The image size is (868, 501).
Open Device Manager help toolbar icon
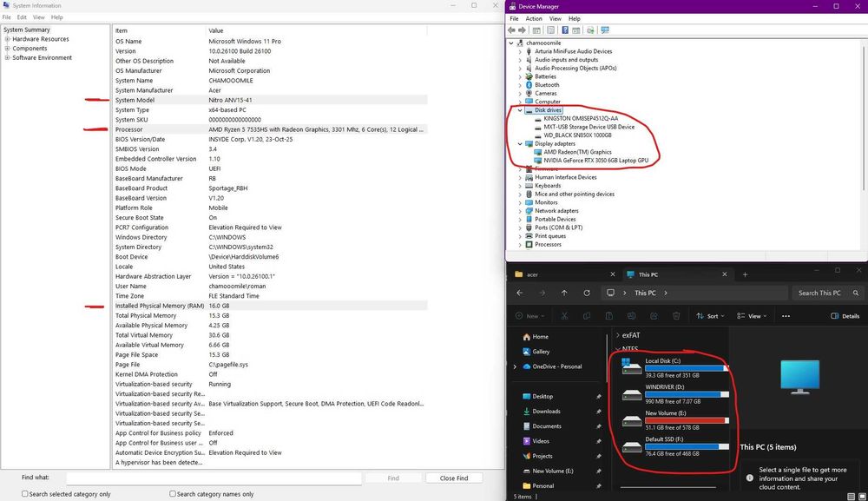(x=565, y=30)
